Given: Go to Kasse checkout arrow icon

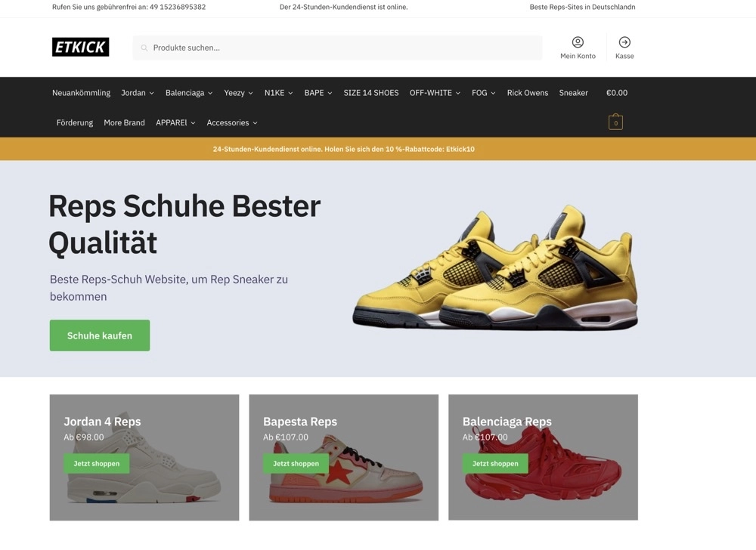Looking at the screenshot, I should point(624,42).
